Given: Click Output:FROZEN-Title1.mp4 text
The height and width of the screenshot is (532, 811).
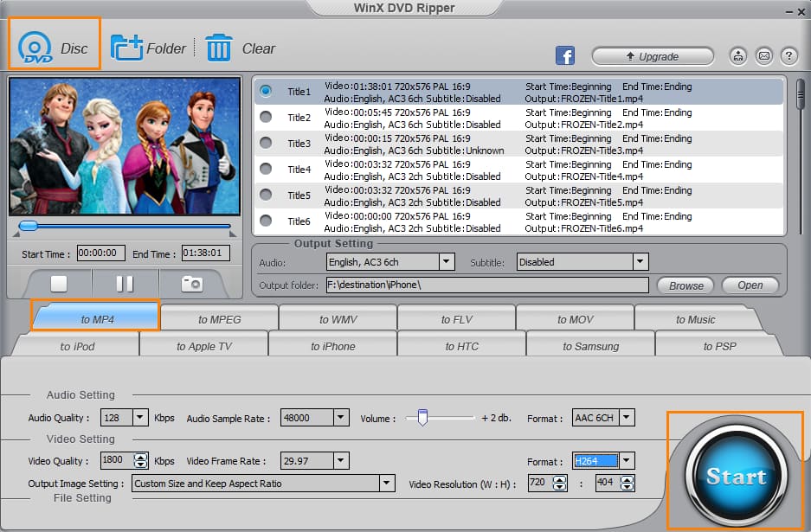Looking at the screenshot, I should 584,99.
